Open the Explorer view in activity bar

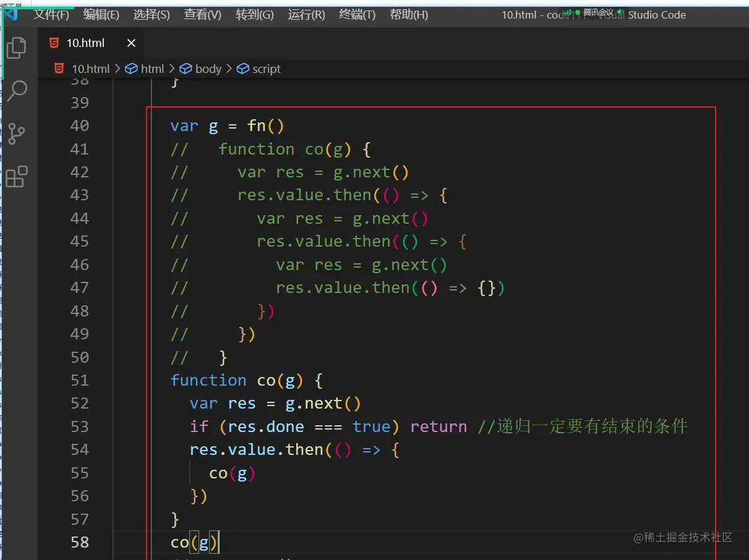pyautogui.click(x=17, y=48)
